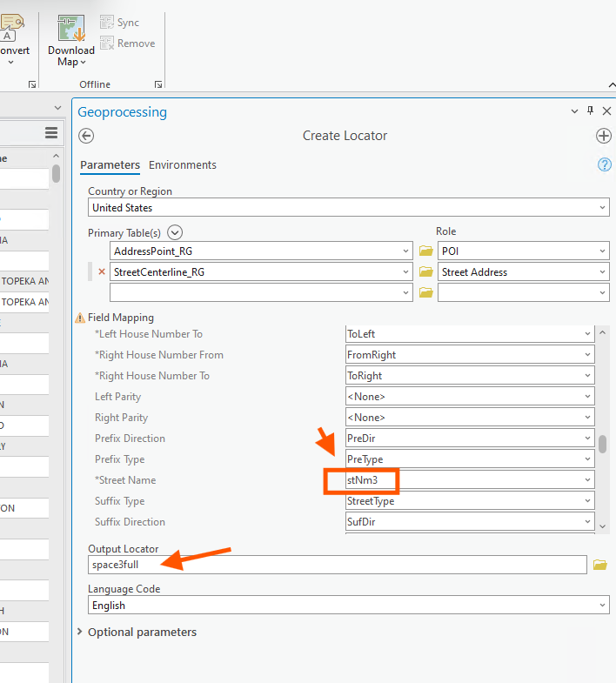Viewport: 616px width, 683px height.
Task: Pin the Geoprocessing pane with auto-hide
Action: [x=590, y=110]
